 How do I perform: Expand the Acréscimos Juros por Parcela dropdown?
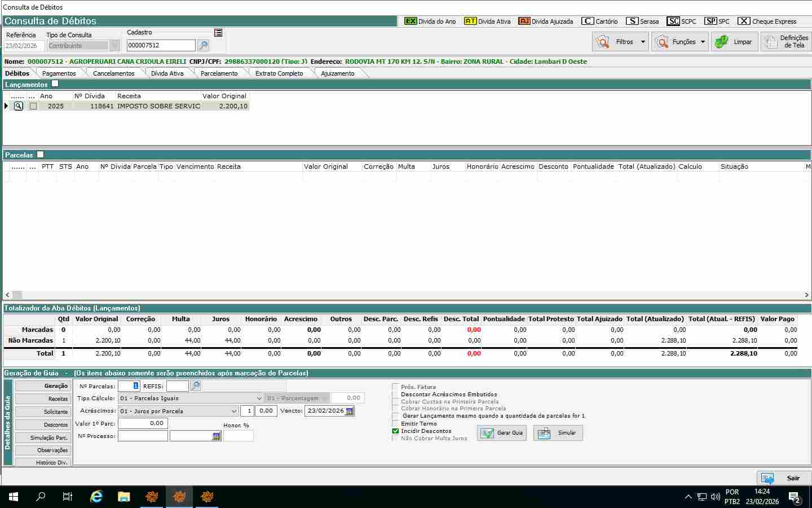click(233, 411)
